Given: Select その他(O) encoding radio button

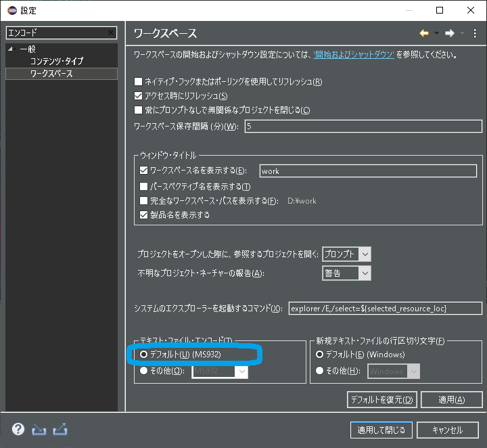Looking at the screenshot, I should coord(143,371).
